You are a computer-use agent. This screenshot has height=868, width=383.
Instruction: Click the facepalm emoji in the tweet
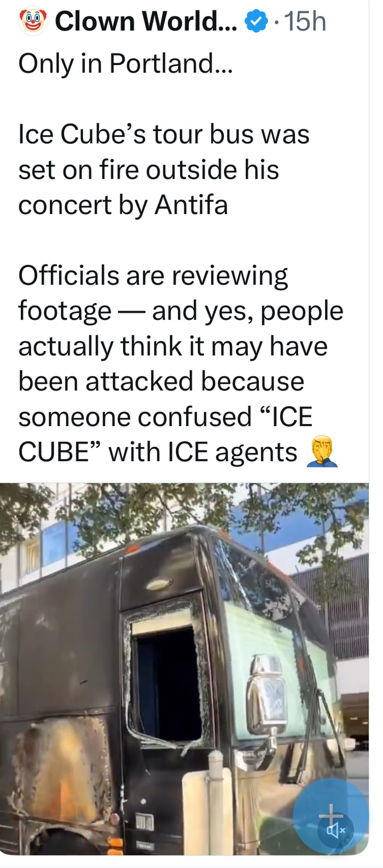(x=322, y=452)
